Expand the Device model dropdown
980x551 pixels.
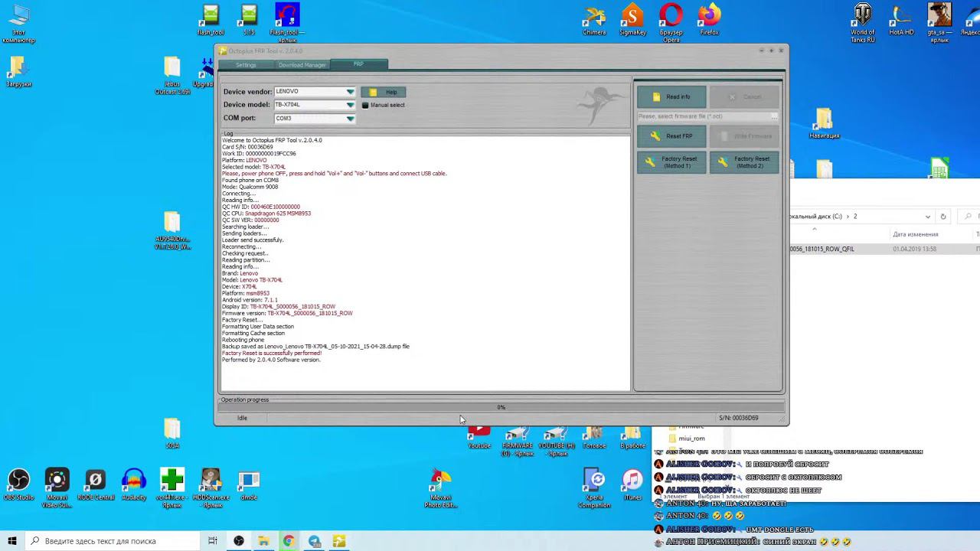coord(350,105)
